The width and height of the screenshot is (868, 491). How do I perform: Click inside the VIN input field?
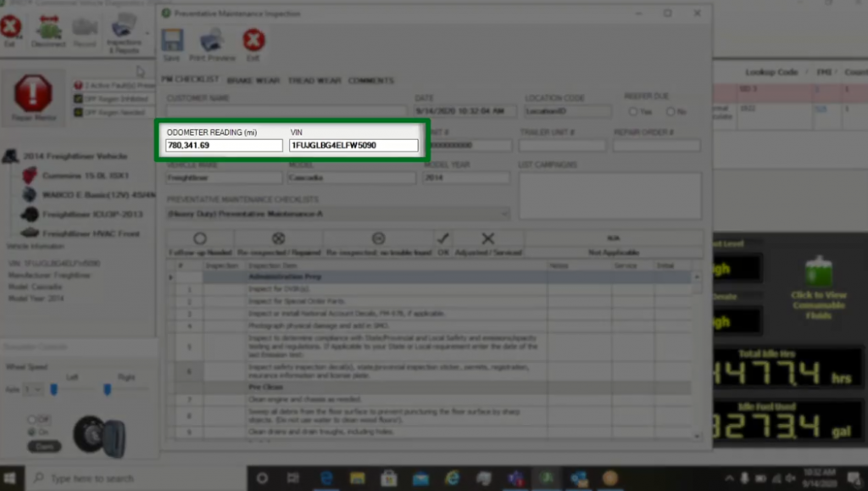tap(352, 145)
